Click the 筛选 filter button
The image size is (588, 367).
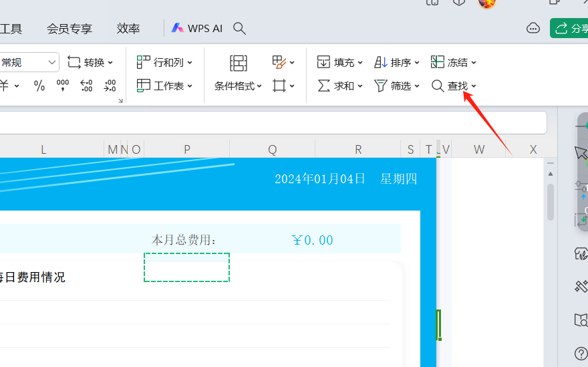[393, 86]
